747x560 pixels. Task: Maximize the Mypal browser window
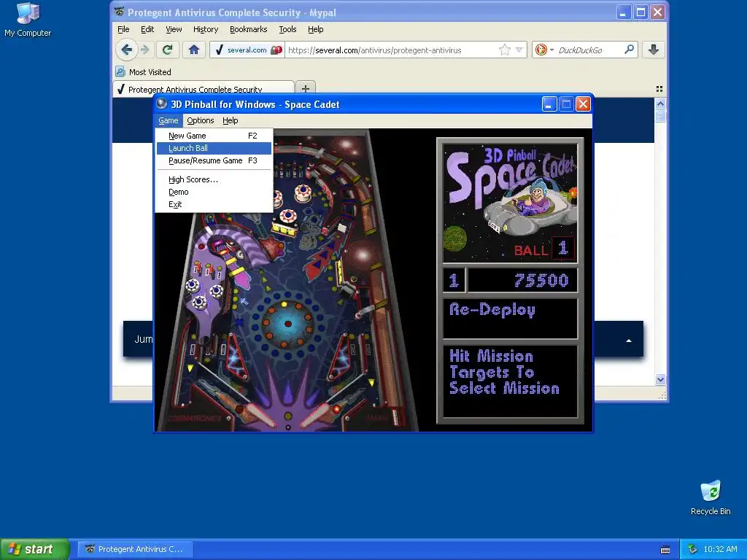[640, 12]
